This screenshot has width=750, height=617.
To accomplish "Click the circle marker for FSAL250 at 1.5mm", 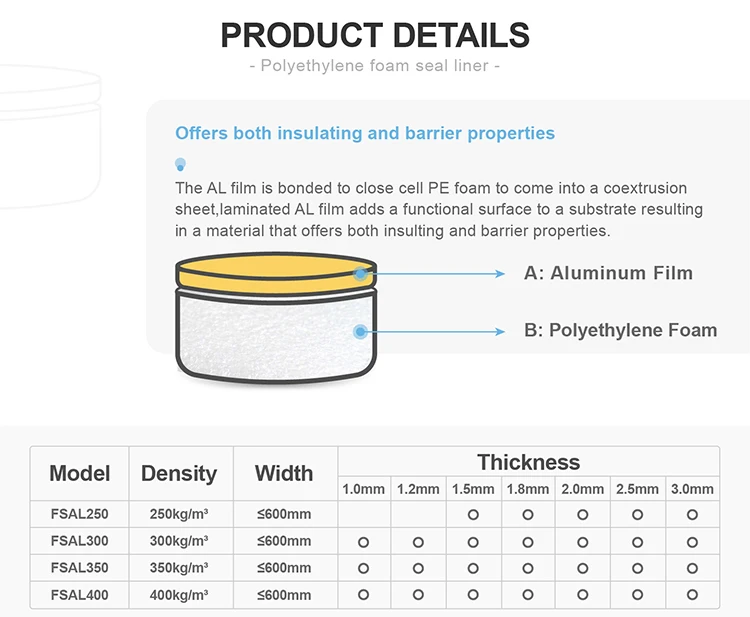I will click(473, 515).
